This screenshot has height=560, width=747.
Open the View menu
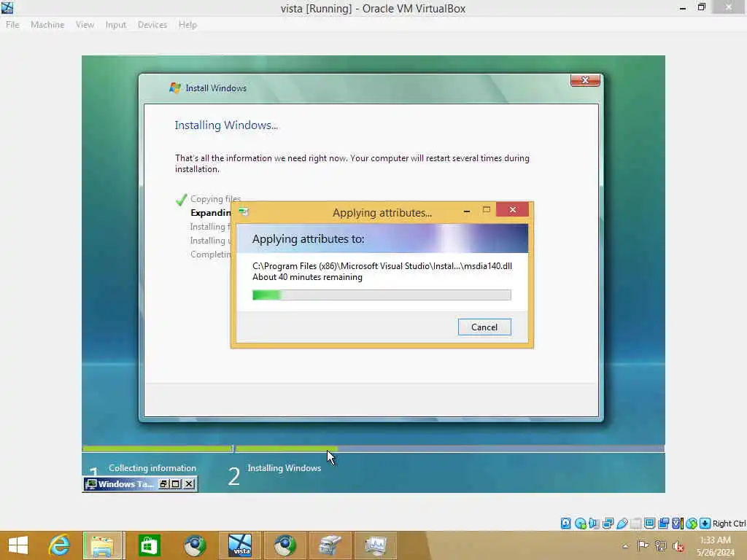click(x=85, y=25)
